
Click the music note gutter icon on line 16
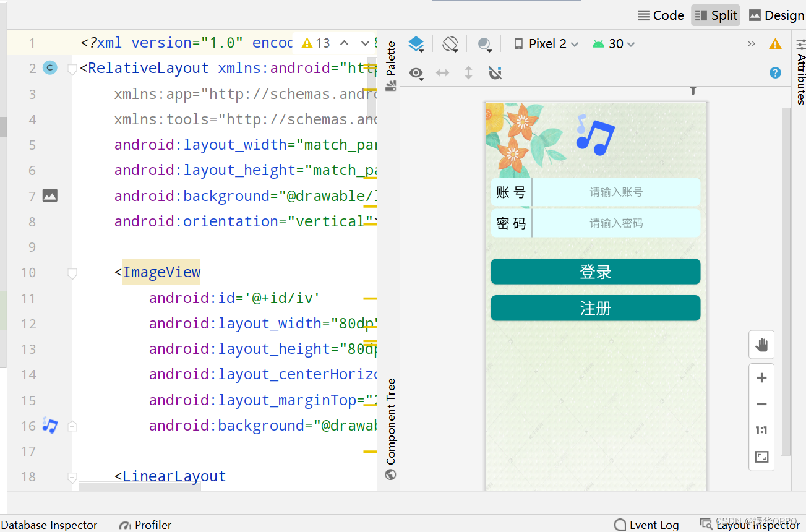click(x=50, y=425)
